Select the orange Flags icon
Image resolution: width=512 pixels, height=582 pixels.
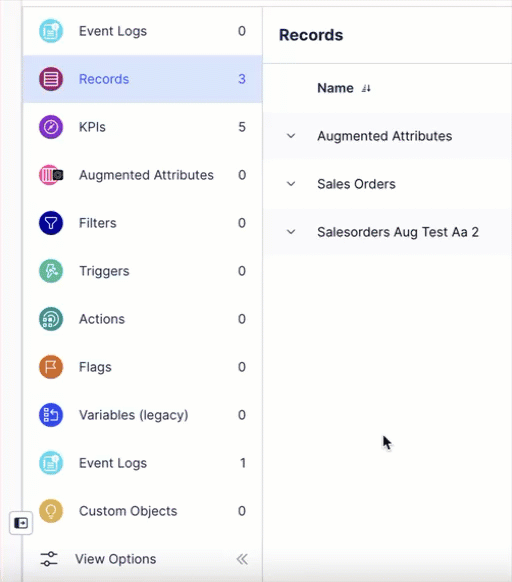51,367
